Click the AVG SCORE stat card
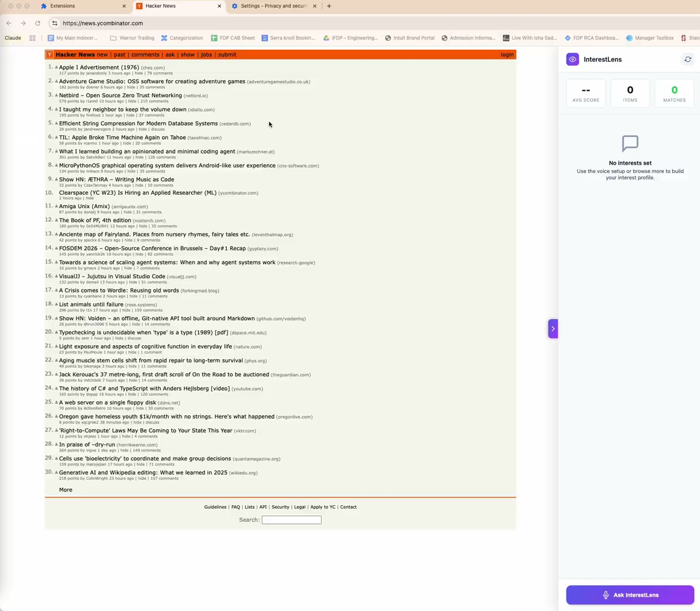Image resolution: width=700 pixels, height=611 pixels. 586,93
